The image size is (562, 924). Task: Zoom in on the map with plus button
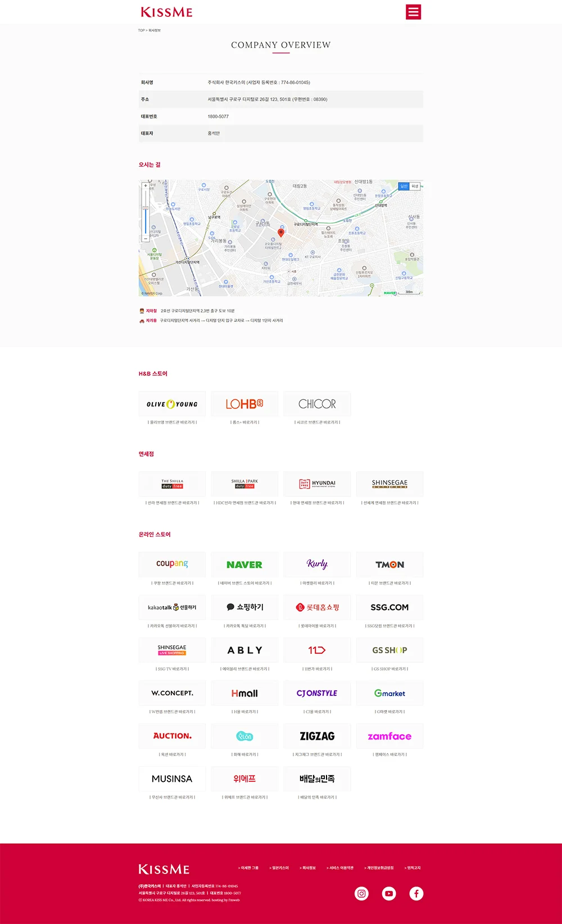pos(146,185)
